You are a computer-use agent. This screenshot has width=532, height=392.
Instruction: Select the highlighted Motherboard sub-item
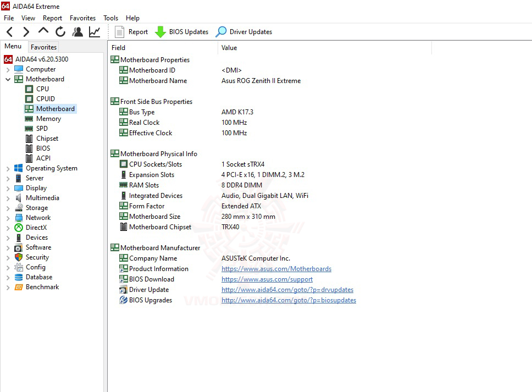[51, 109]
